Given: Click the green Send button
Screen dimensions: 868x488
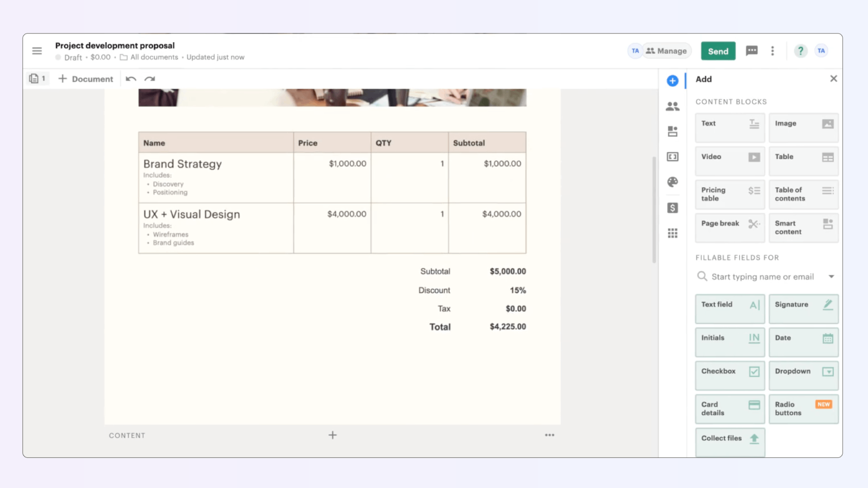Looking at the screenshot, I should click(x=718, y=51).
